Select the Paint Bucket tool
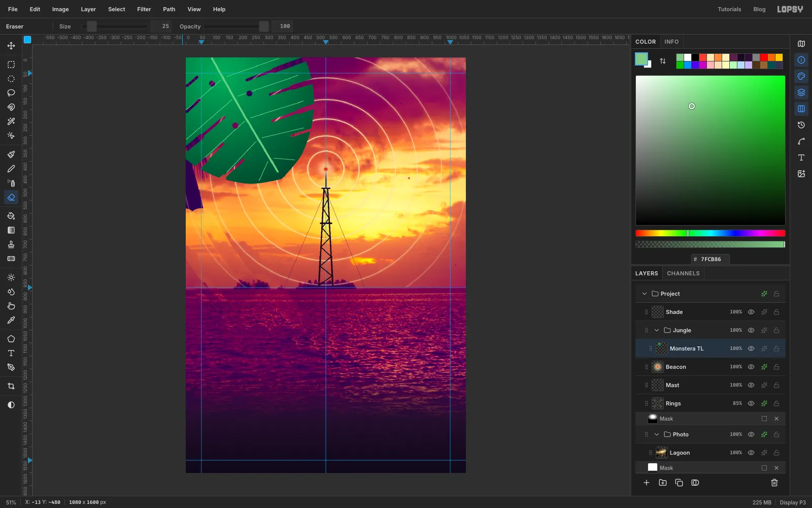Screen dimensions: 812x508 11,216
